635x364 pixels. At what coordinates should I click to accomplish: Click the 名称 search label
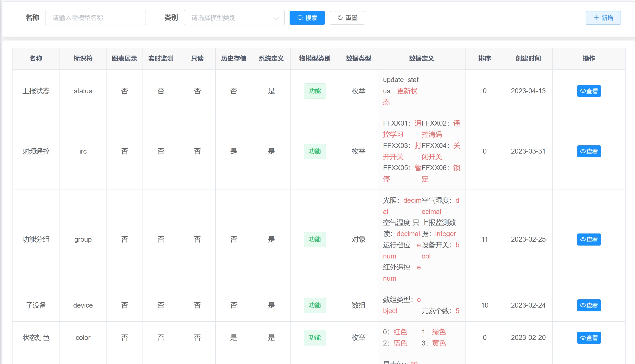click(32, 18)
